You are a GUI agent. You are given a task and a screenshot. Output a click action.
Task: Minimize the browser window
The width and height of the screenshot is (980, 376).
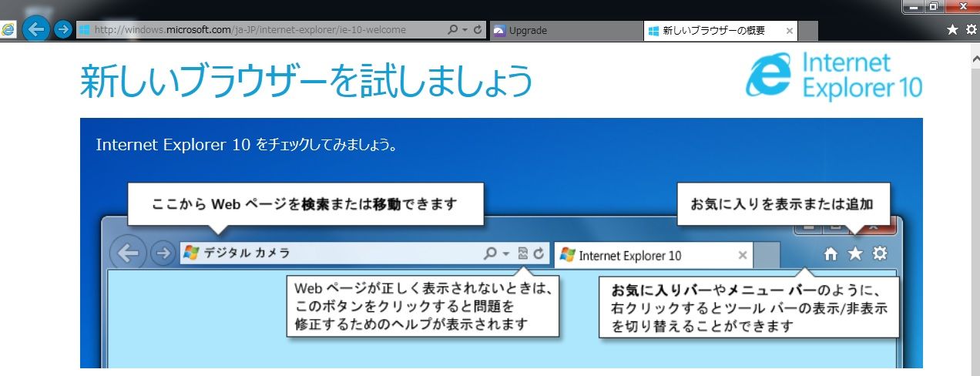click(x=914, y=7)
